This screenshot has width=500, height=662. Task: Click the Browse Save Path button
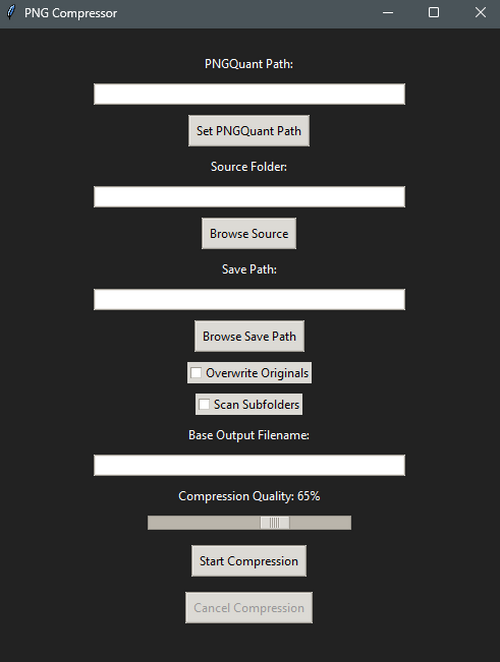click(x=249, y=336)
